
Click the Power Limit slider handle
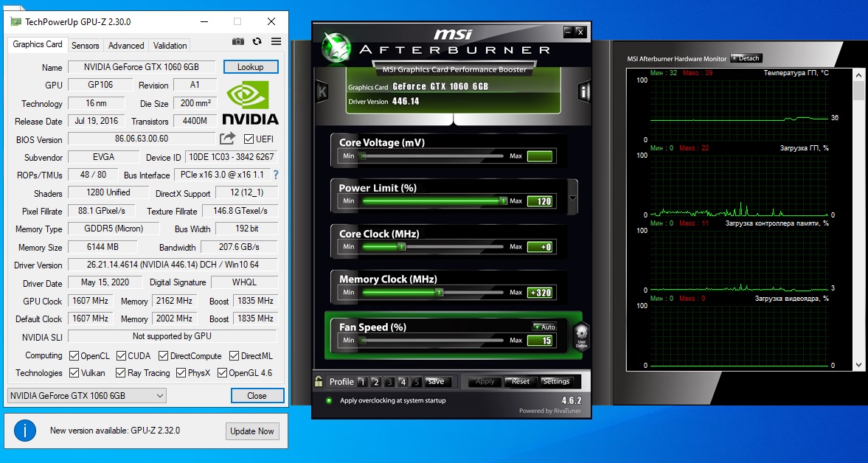[x=503, y=201]
